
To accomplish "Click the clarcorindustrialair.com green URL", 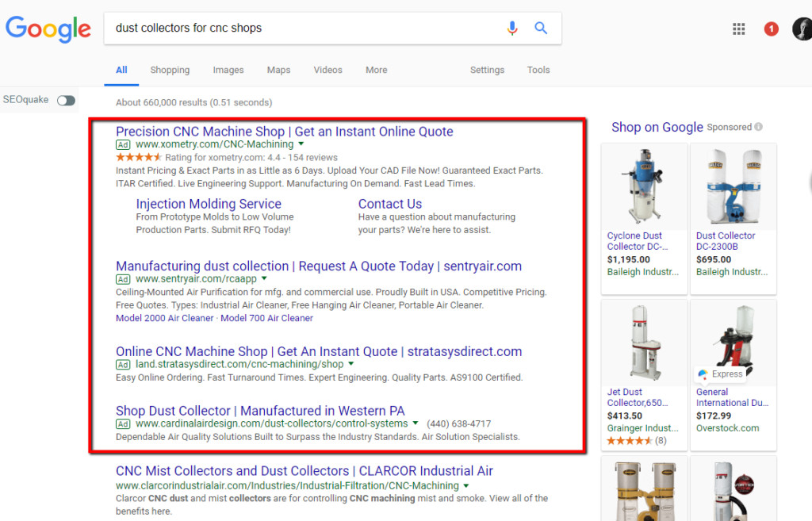I will 287,486.
